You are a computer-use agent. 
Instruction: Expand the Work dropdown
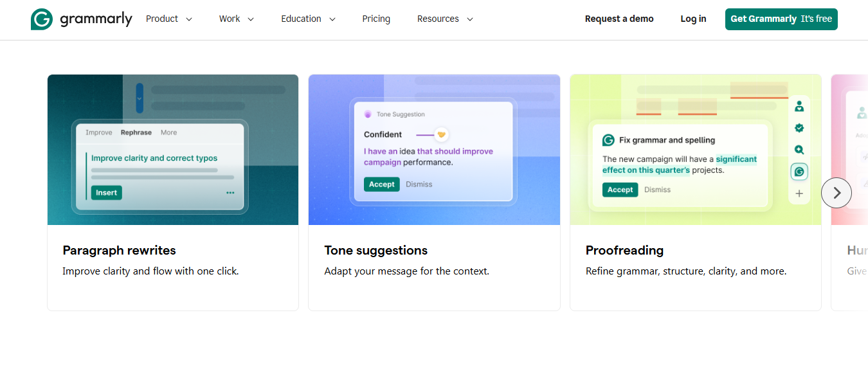(x=237, y=19)
